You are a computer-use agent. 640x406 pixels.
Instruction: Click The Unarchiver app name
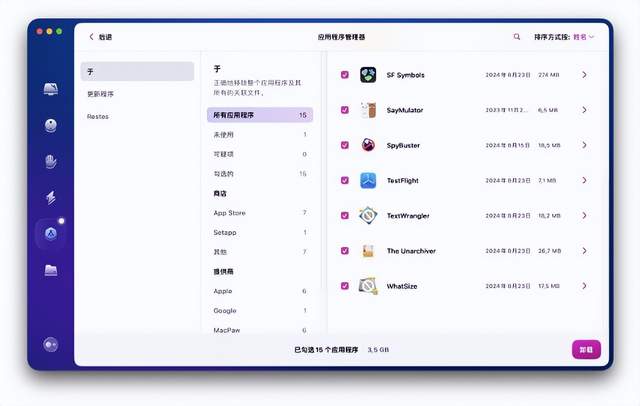coord(411,251)
